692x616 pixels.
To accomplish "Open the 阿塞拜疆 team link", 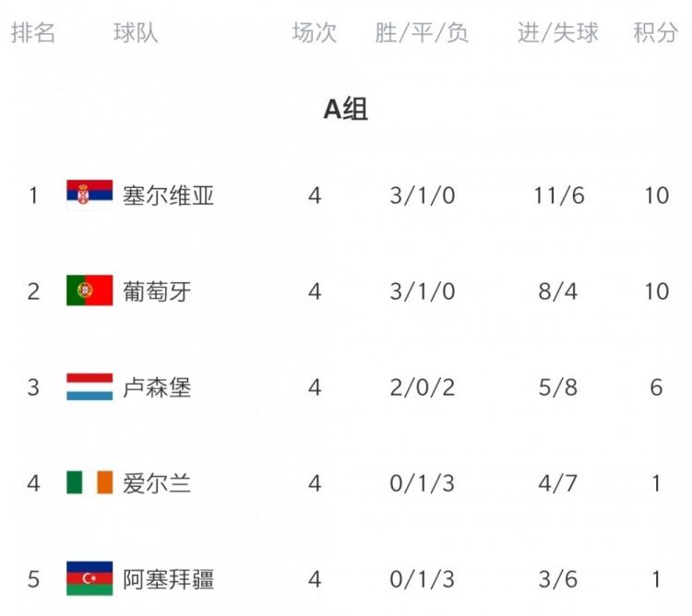I will (x=168, y=579).
